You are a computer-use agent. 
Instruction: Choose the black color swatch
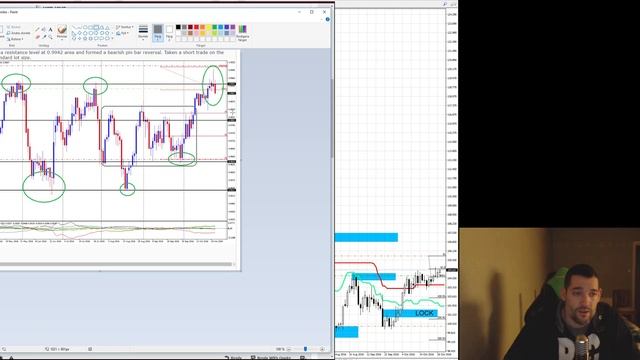(x=178, y=27)
